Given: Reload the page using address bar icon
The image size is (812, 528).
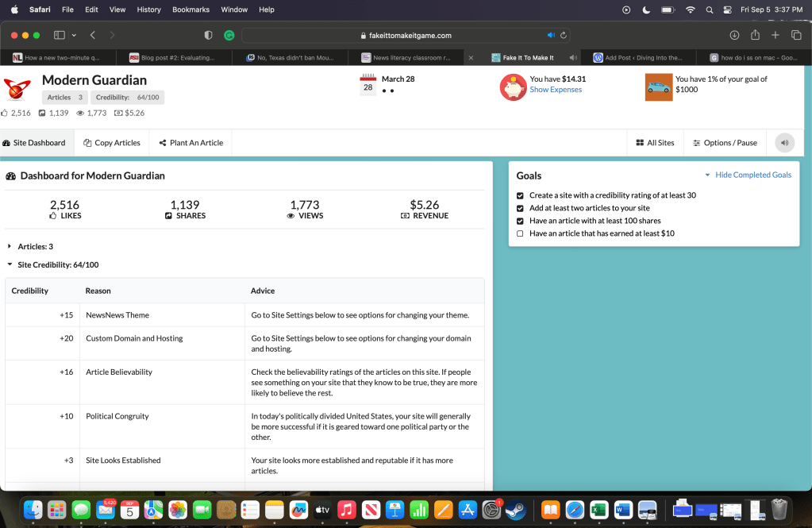Looking at the screenshot, I should coord(564,35).
